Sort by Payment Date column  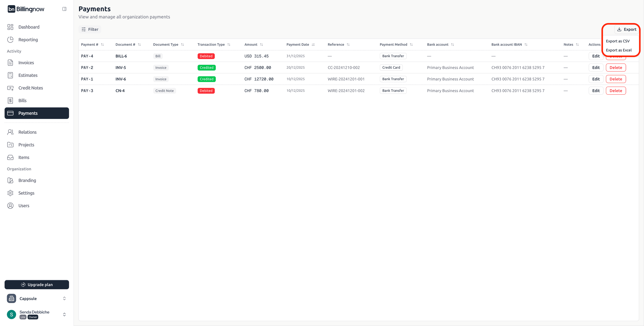click(x=313, y=44)
